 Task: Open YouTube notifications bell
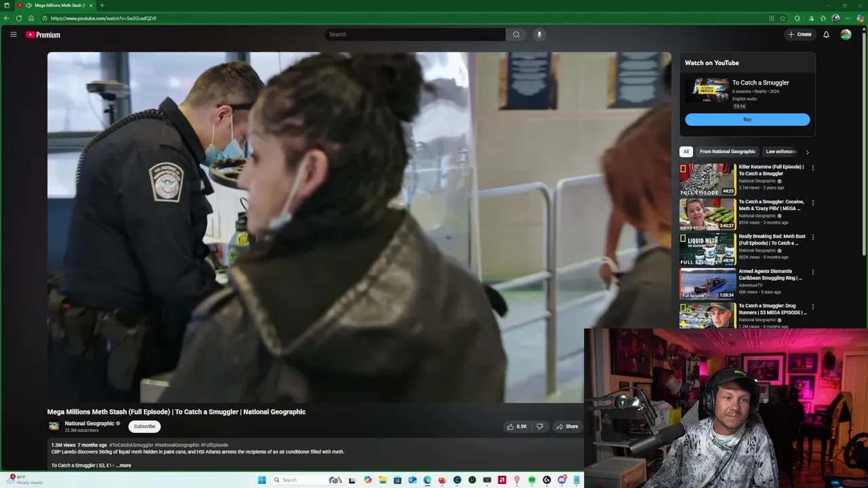tap(826, 35)
